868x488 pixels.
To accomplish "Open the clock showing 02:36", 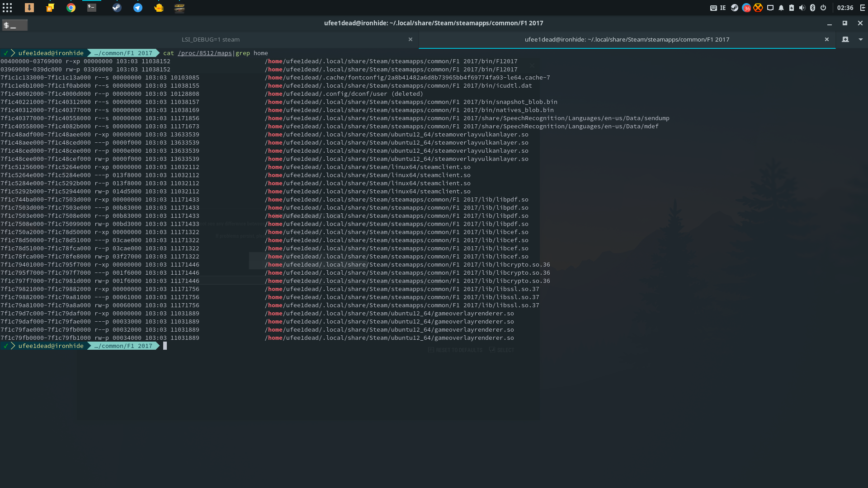I will point(845,8).
